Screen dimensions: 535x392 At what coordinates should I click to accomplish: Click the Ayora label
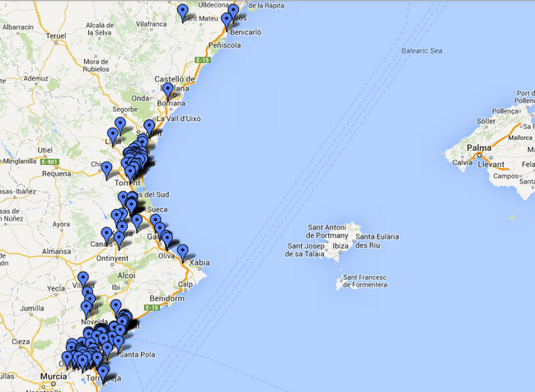[x=62, y=224]
